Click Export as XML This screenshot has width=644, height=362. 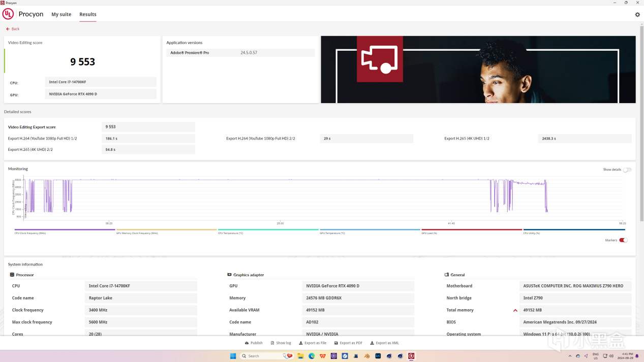click(385, 343)
